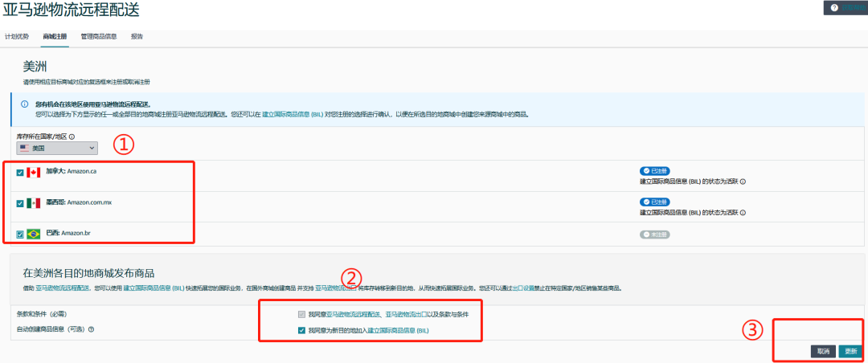
Task: Click BIL 的状态为活跃 text in Mexico row
Action: [x=689, y=213]
